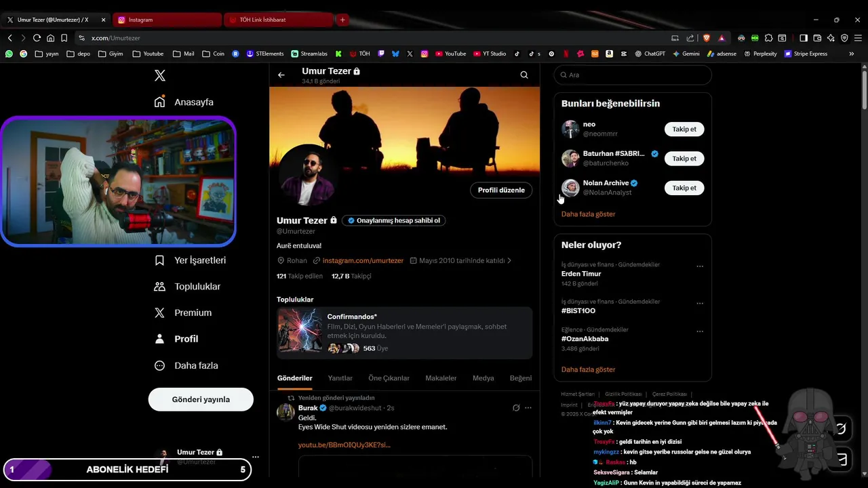
Task: Click the browser home icon
Action: tap(50, 38)
